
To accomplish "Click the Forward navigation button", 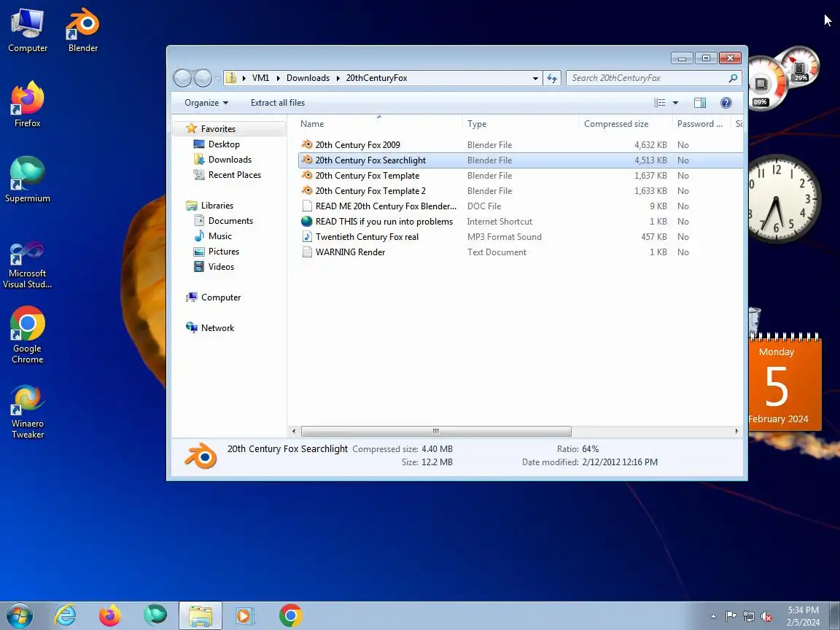I will (203, 78).
